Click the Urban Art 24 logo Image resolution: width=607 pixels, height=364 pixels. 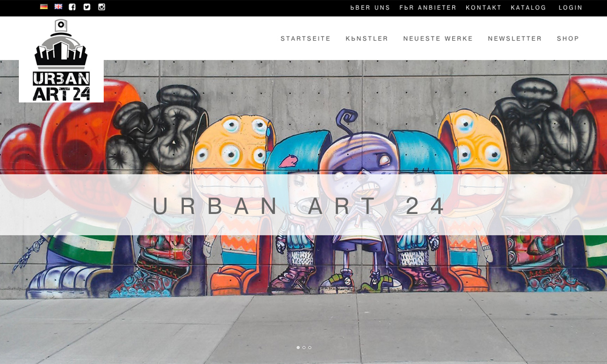(61, 60)
